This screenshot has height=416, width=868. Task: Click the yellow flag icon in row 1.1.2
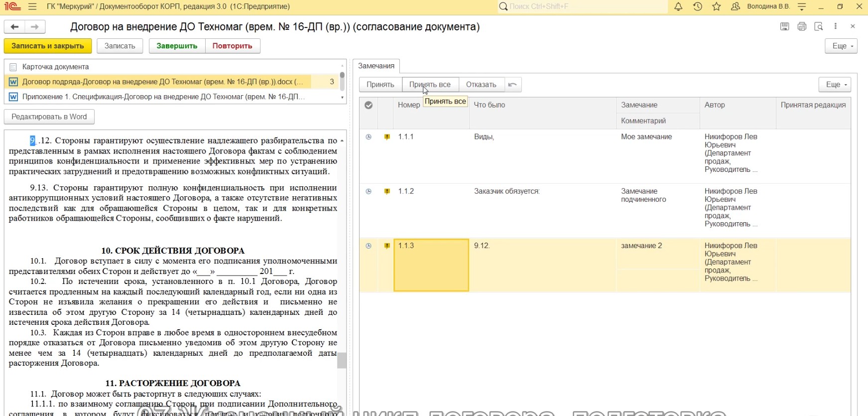(x=387, y=191)
